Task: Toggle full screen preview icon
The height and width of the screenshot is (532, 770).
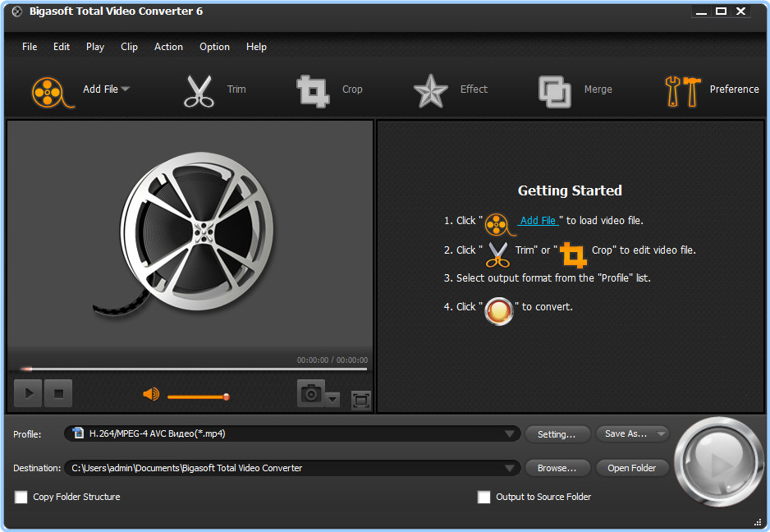Action: (x=361, y=400)
